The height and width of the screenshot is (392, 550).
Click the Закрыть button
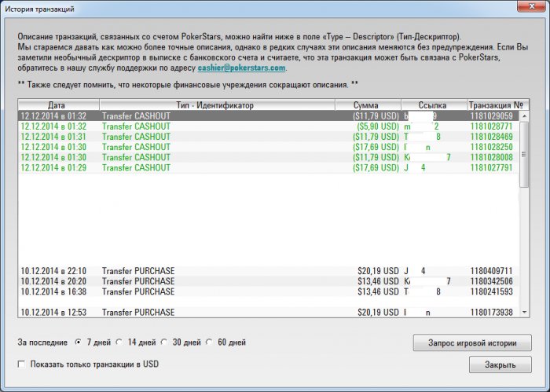(500, 365)
